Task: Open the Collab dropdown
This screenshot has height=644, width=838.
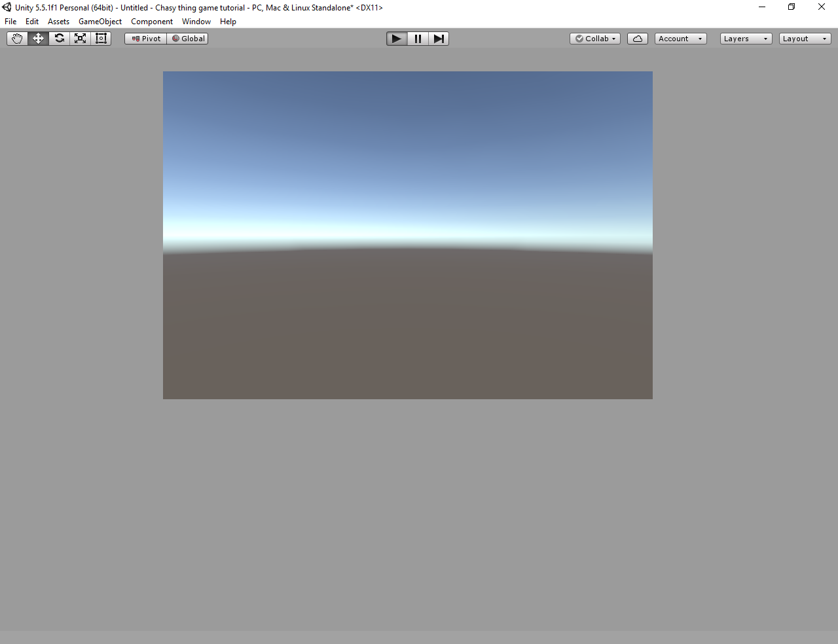Action: tap(595, 39)
